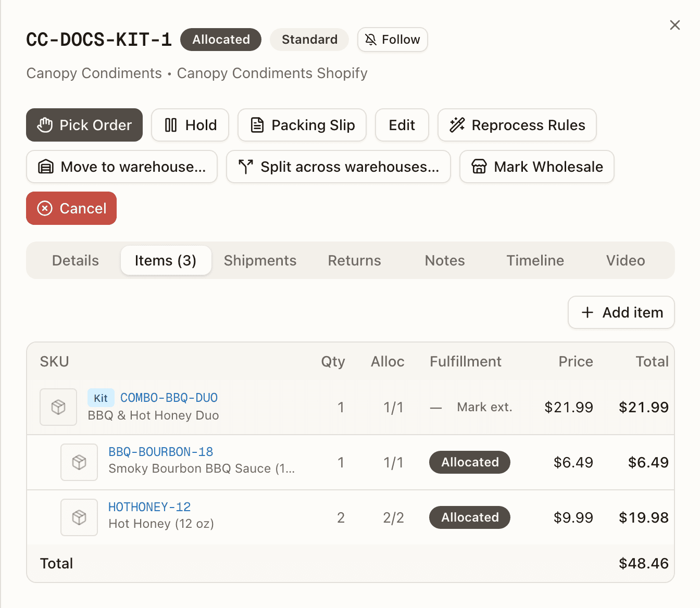Click the Hot Honey (12 oz) description
Screen dimensions: 700x608
[161, 524]
